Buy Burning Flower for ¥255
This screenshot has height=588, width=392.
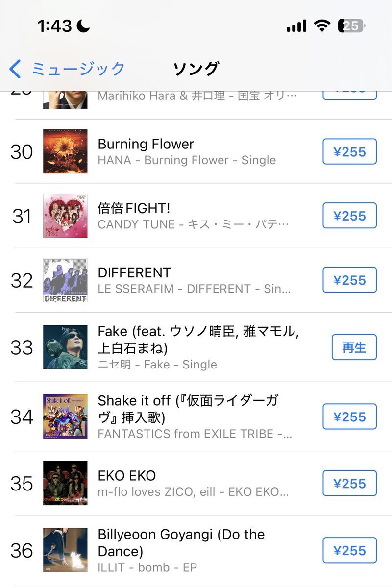[x=349, y=151]
